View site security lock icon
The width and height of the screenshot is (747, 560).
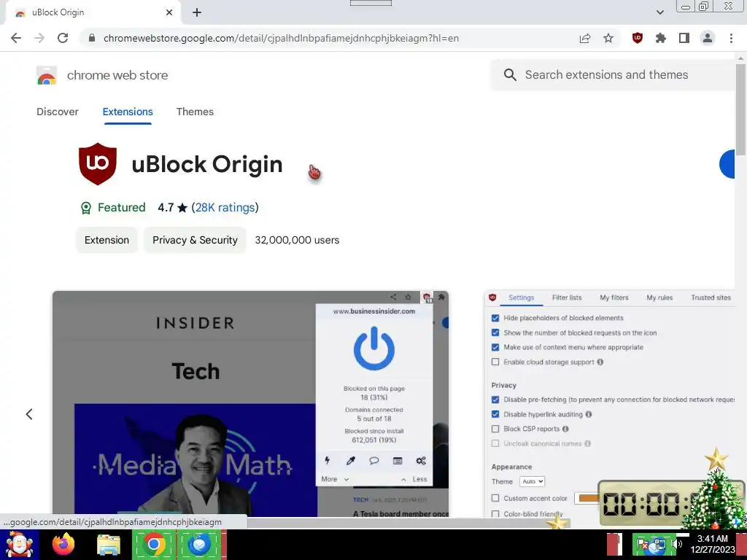tap(92, 38)
